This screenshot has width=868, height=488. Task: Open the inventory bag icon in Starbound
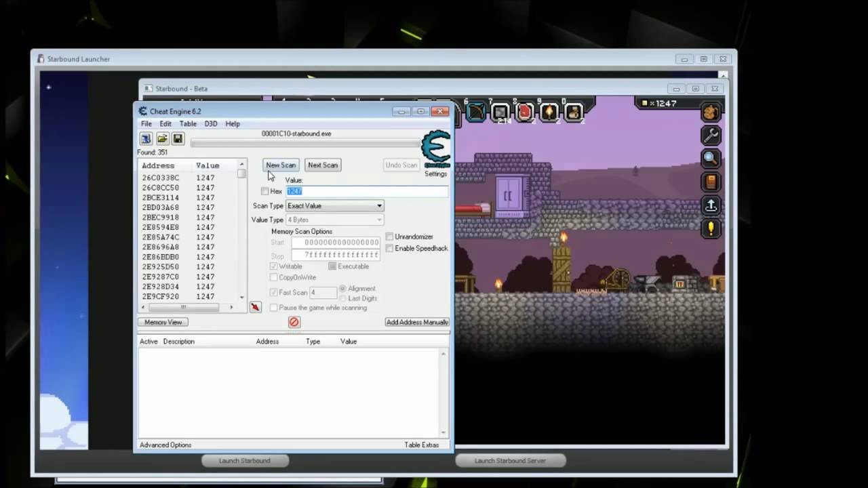click(x=711, y=113)
